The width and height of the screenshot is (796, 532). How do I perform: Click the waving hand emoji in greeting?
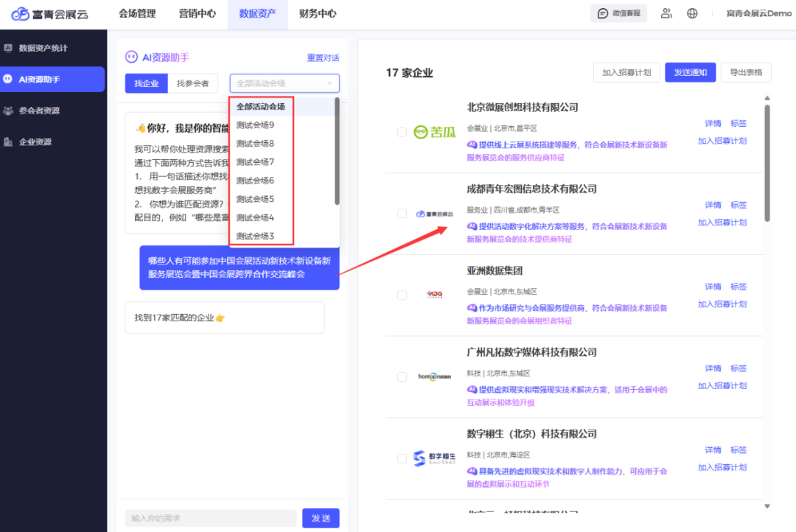coord(141,128)
